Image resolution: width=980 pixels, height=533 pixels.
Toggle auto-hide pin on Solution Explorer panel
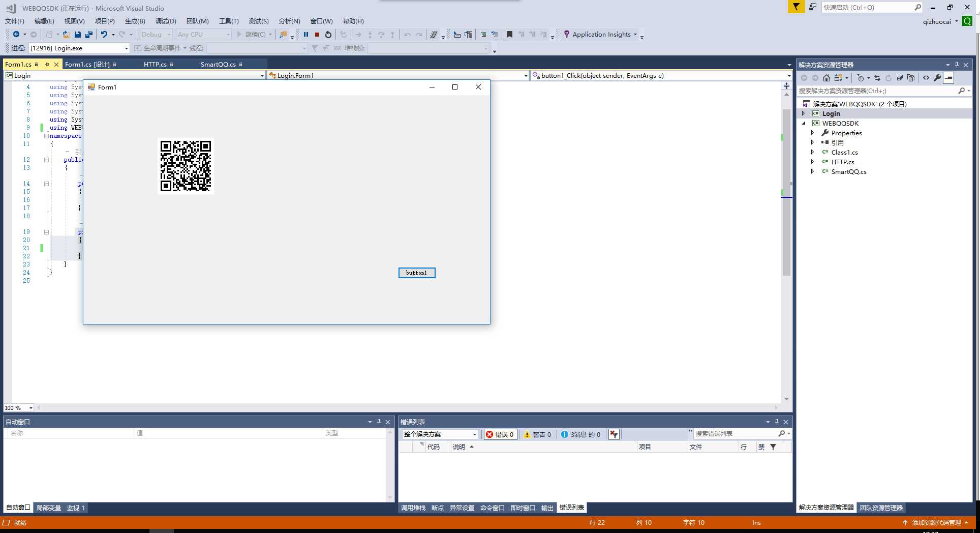pos(957,65)
